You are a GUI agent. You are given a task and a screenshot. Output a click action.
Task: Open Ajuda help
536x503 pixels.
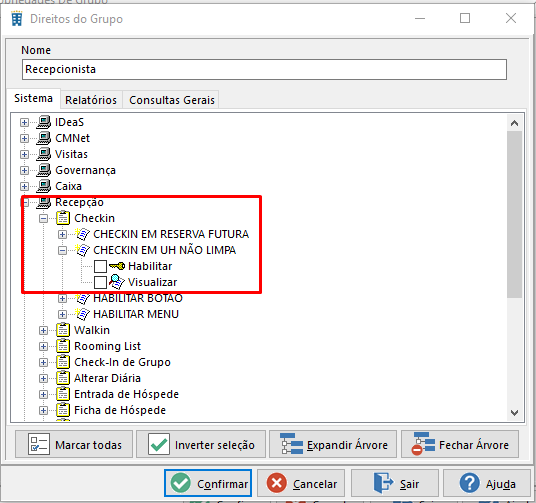point(487,483)
